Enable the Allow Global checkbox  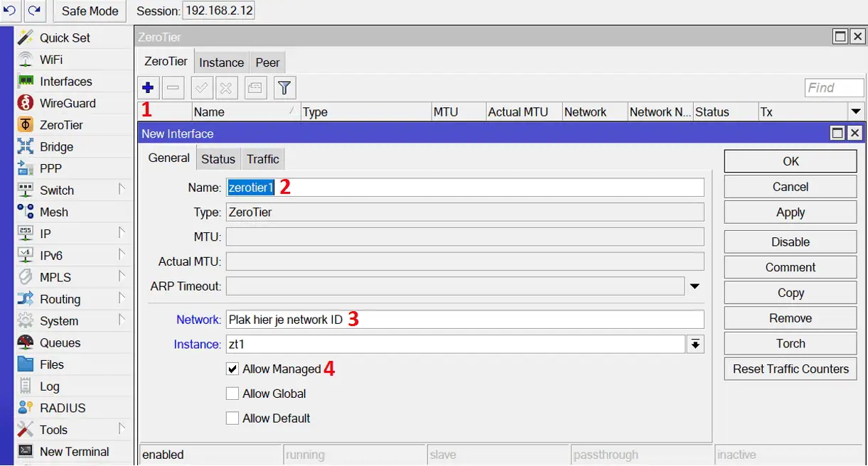coord(232,394)
